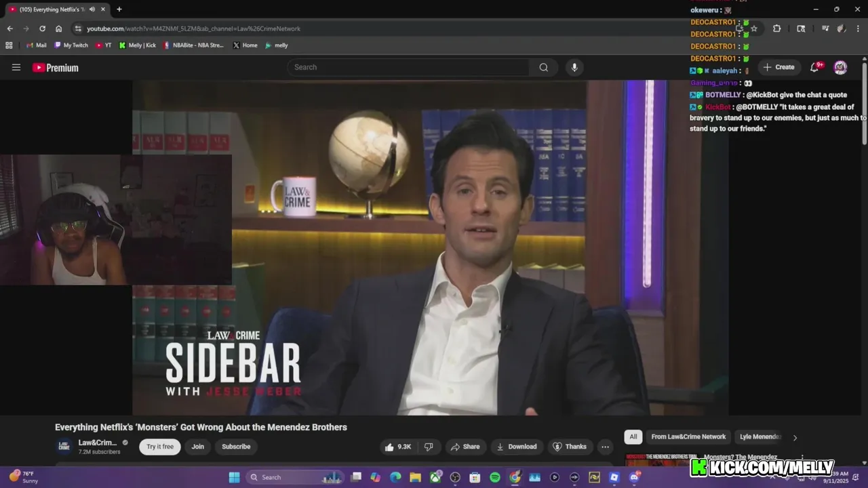The image size is (868, 488).
Task: Open the X Home bookmark
Action: (x=245, y=45)
